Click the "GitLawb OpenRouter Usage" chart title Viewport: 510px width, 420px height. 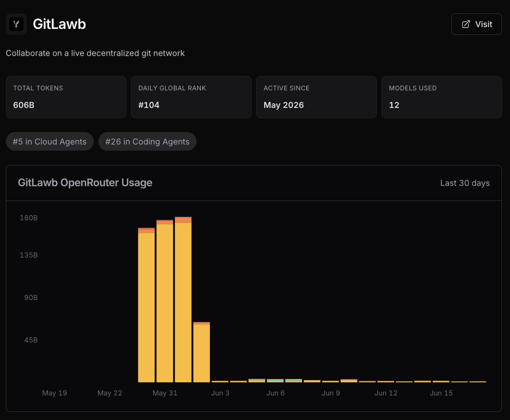pos(85,183)
